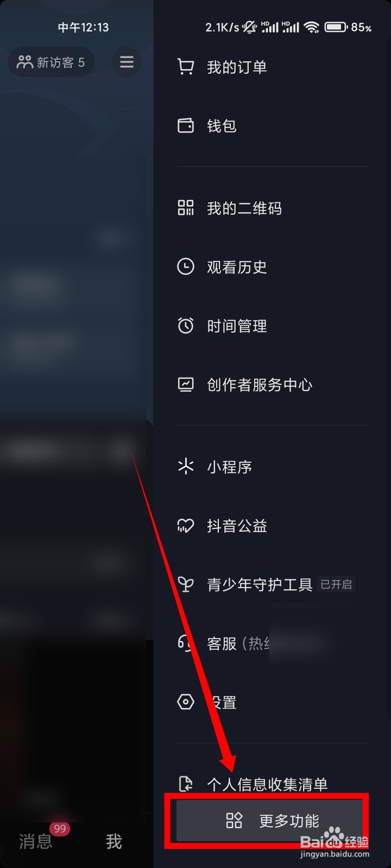
Task: Toggle the hamburger side menu button
Action: (127, 62)
